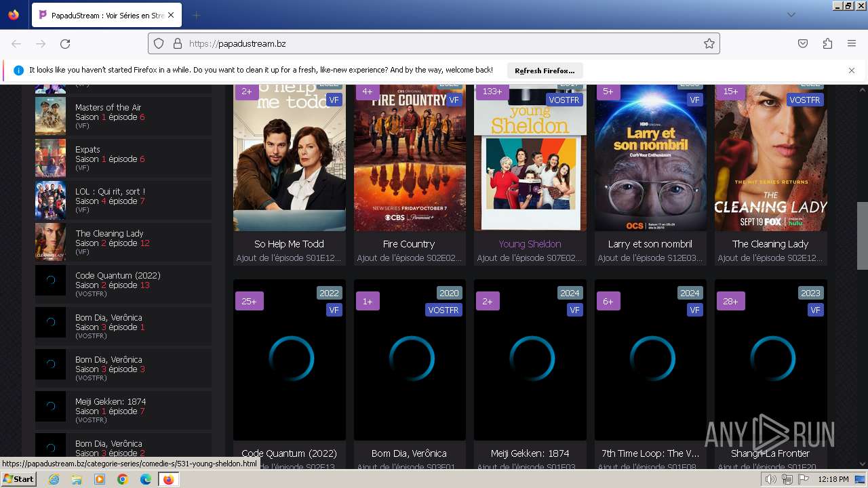The width and height of the screenshot is (868, 488).
Task: Launch Microsoft Edge from taskbar
Action: point(146,479)
